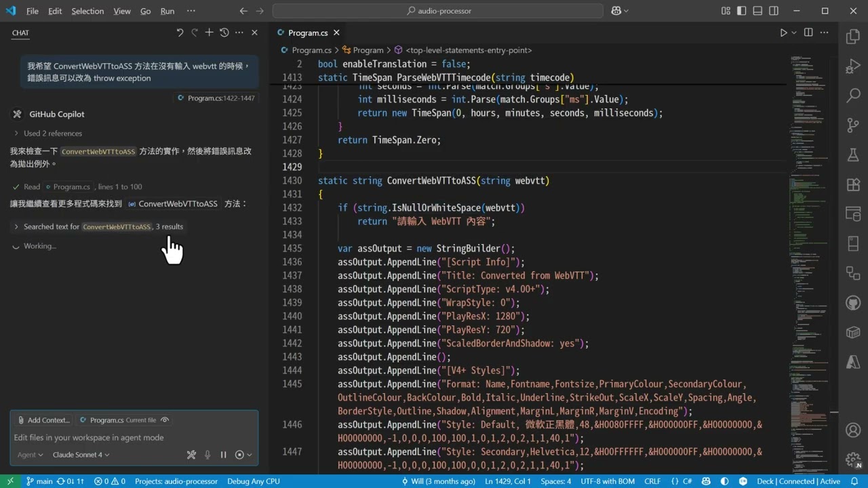Switch git branch 'main' in status bar
The width and height of the screenshot is (868, 488).
click(x=39, y=481)
